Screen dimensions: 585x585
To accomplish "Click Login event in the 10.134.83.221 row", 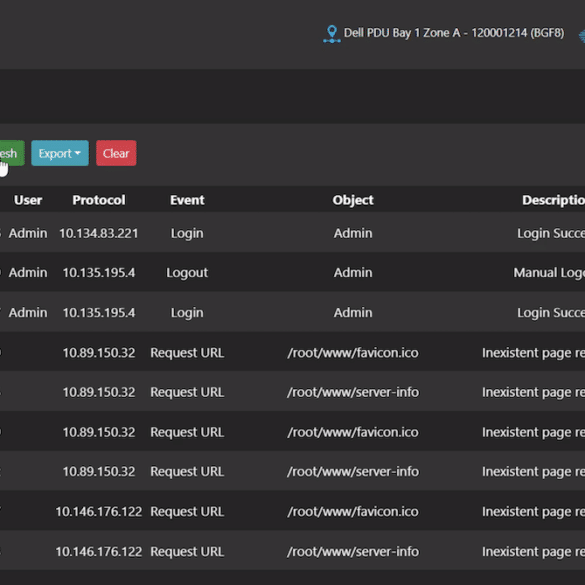I will [187, 234].
